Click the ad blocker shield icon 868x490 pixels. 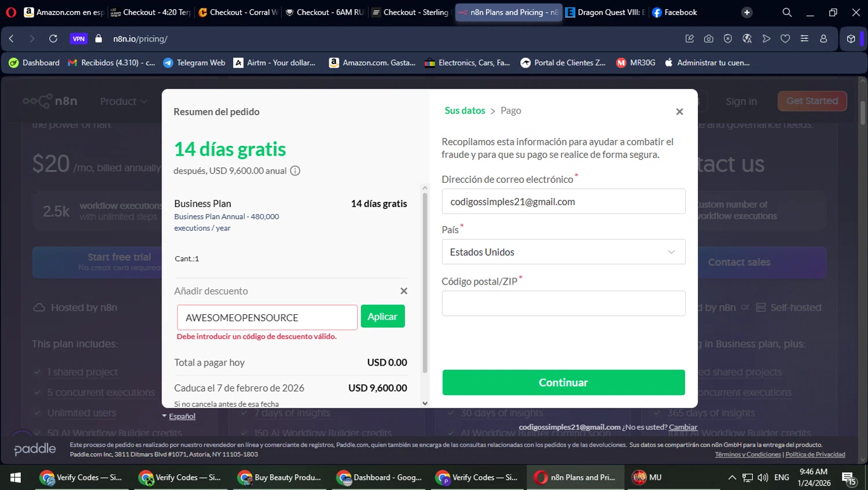[728, 39]
